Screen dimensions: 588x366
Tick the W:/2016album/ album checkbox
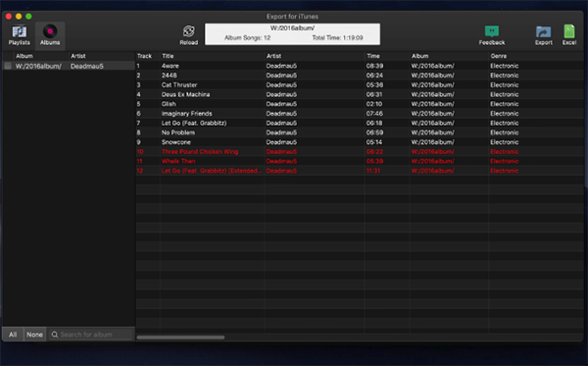pos(8,66)
